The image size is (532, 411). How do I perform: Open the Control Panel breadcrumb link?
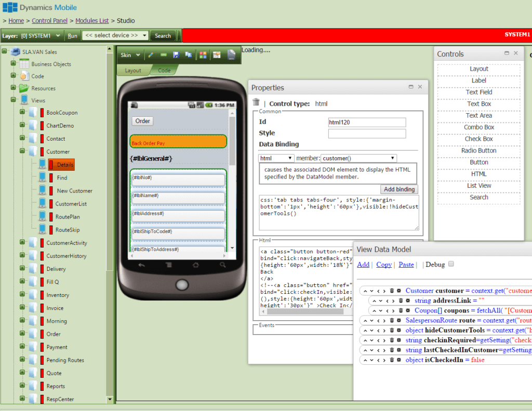tap(49, 21)
